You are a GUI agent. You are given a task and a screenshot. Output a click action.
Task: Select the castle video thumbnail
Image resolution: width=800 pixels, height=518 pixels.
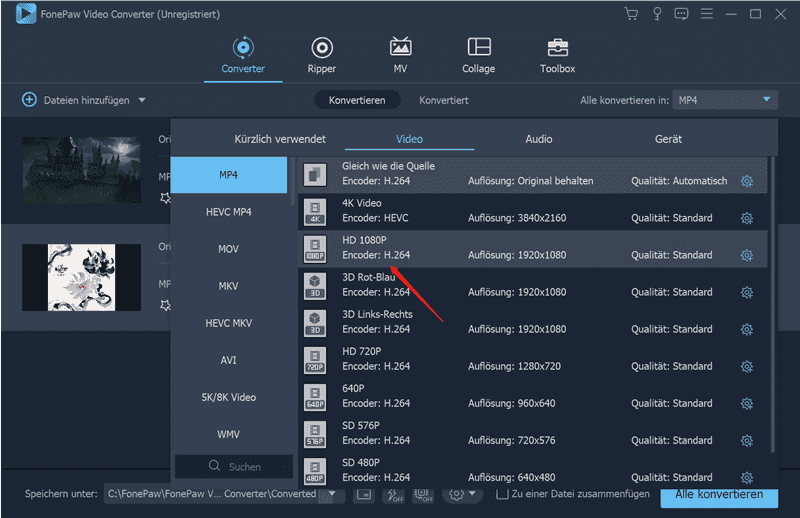[82, 170]
